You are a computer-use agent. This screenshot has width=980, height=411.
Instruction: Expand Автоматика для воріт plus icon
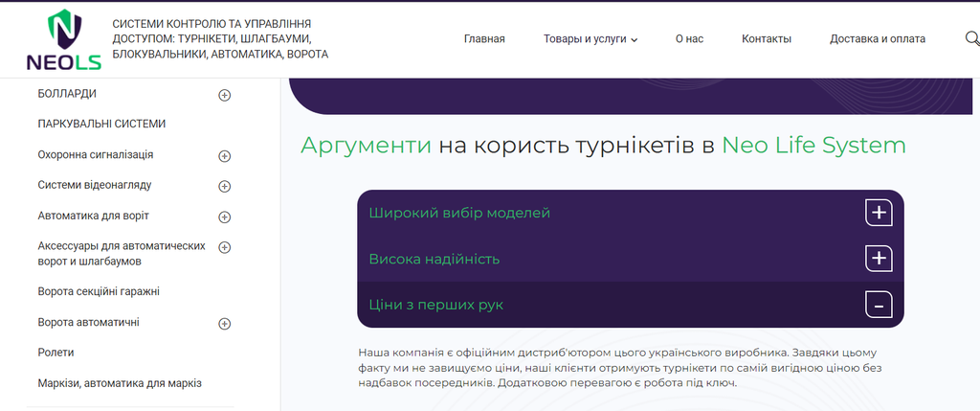point(224,217)
